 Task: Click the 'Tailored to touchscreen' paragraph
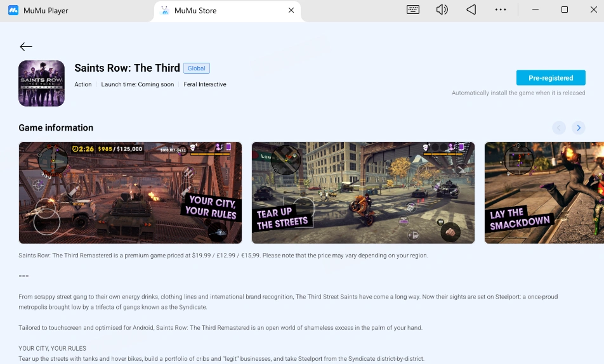point(220,328)
